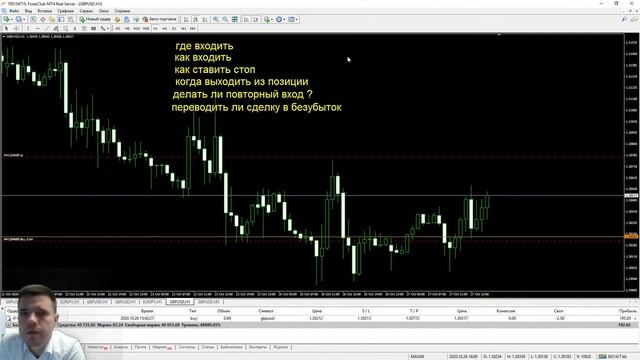
Task: Select the trendline drawing tool
Action: (x=47, y=28)
